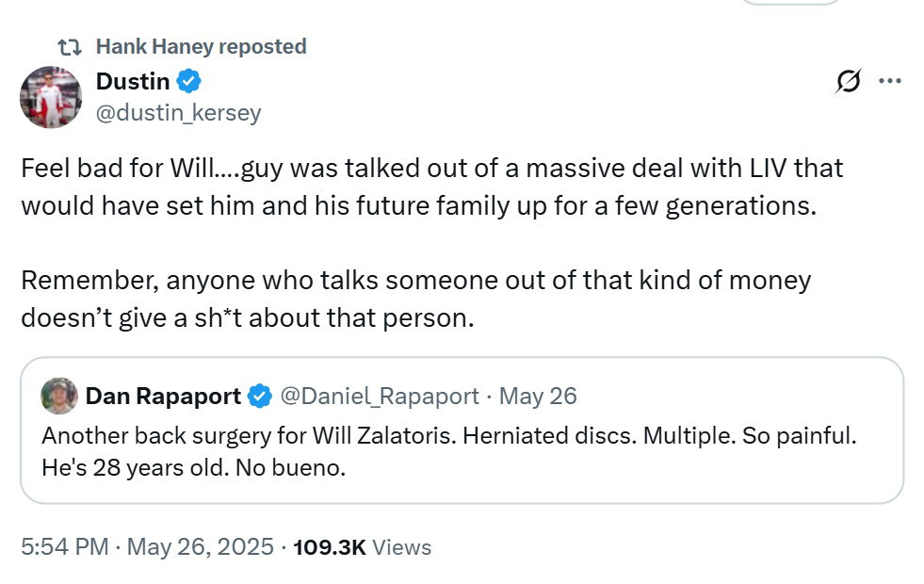Click the 109.3K Views link
The image size is (924, 584).
(362, 547)
